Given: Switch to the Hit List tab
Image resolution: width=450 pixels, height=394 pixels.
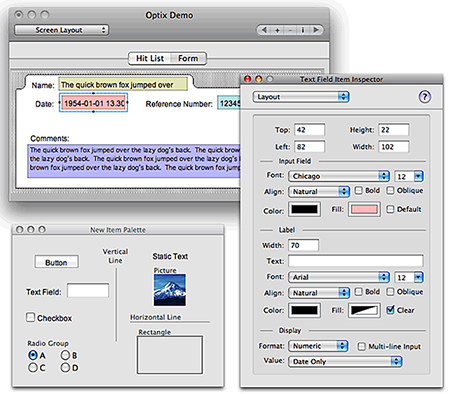Looking at the screenshot, I should pyautogui.click(x=150, y=58).
